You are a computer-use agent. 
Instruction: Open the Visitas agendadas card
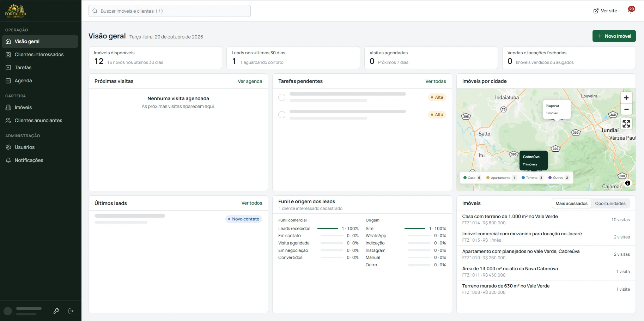click(x=431, y=57)
